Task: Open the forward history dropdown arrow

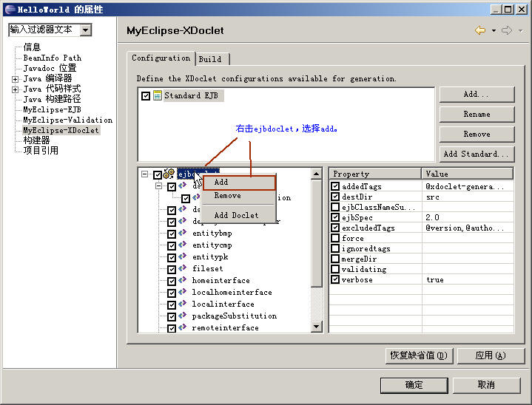Action: click(x=520, y=31)
